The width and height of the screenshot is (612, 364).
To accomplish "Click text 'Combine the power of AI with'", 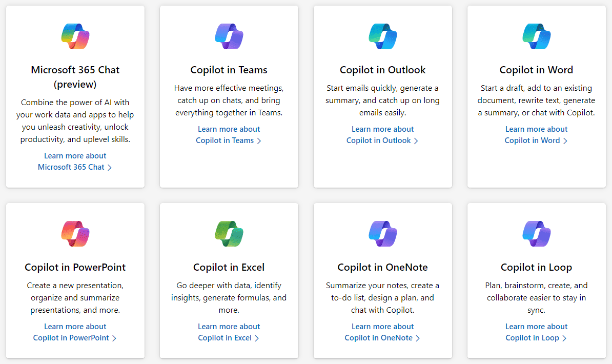I will (x=75, y=103).
